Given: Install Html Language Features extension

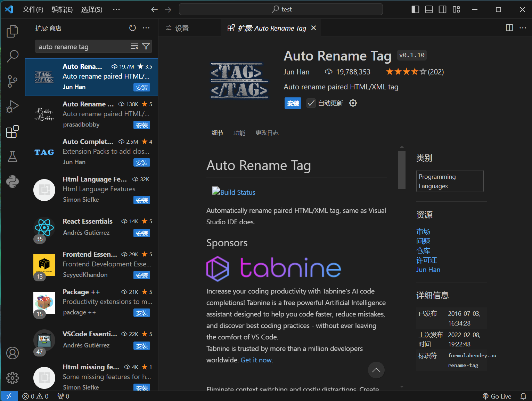Looking at the screenshot, I should [142, 200].
